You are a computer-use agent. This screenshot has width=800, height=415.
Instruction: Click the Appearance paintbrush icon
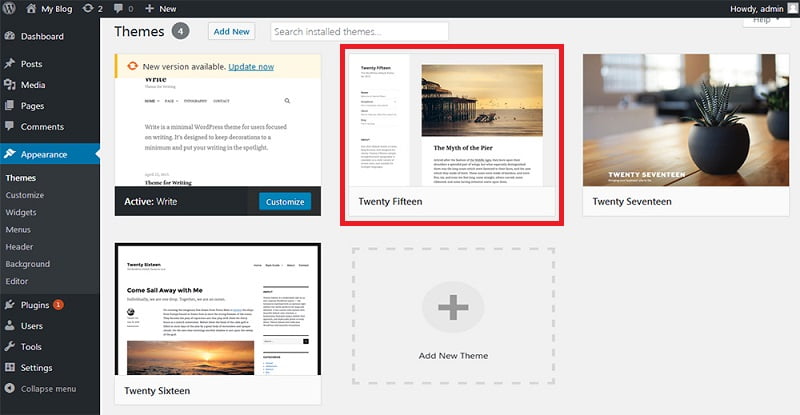pos(10,154)
